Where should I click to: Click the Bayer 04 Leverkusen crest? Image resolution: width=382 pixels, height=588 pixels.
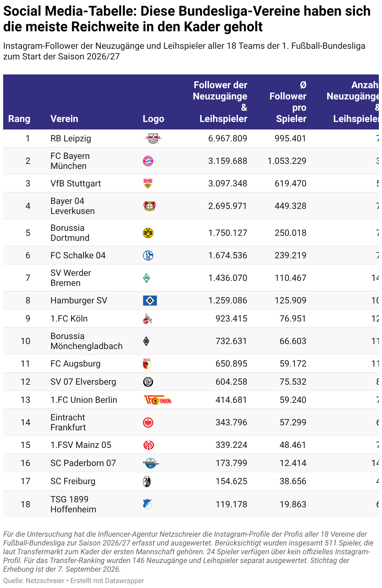pos(150,206)
